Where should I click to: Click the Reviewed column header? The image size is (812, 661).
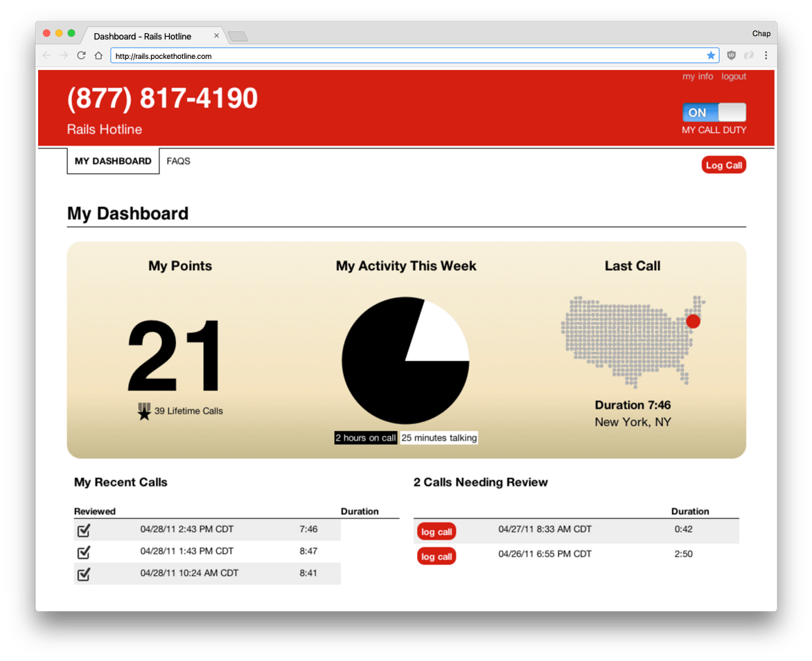point(95,511)
